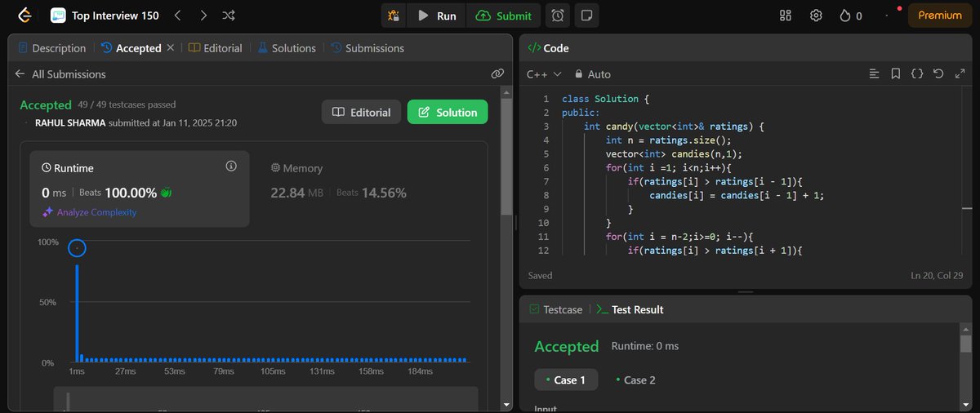Go to the next problem arrow

tap(203, 16)
